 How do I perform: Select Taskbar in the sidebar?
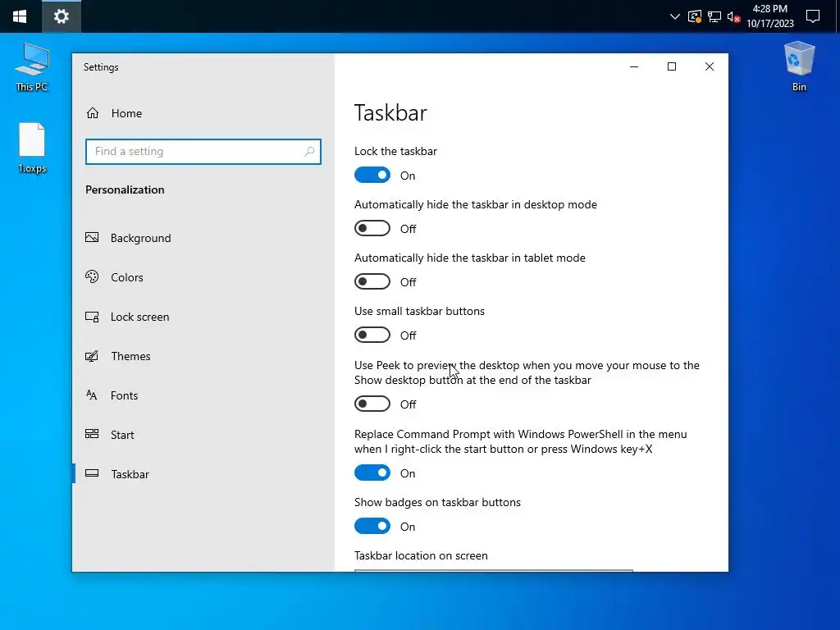tap(203, 474)
